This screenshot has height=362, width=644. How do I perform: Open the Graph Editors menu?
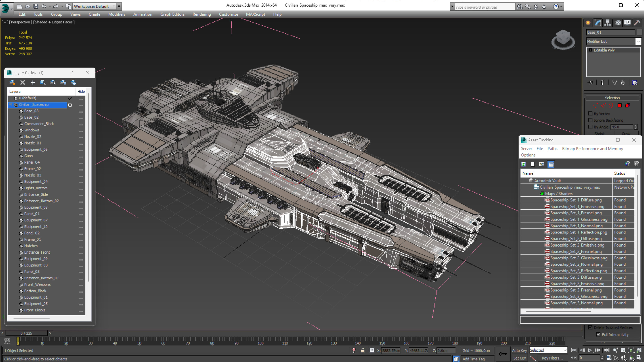coord(172,14)
